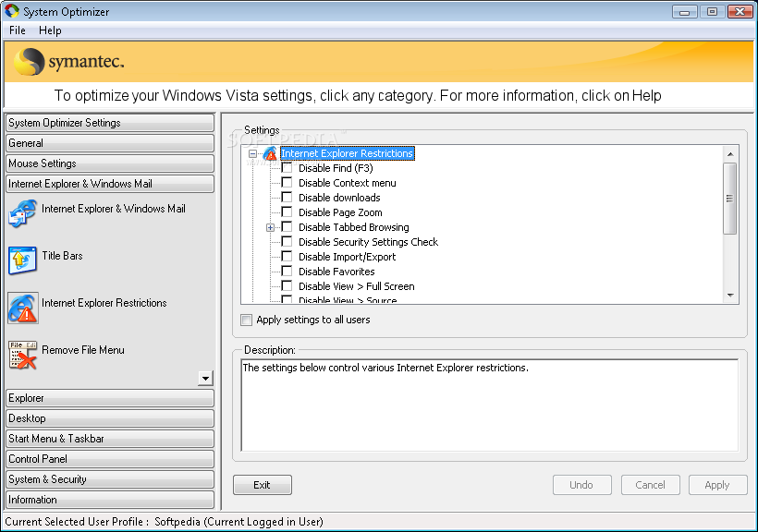Select the Title Bars icon

(22, 260)
